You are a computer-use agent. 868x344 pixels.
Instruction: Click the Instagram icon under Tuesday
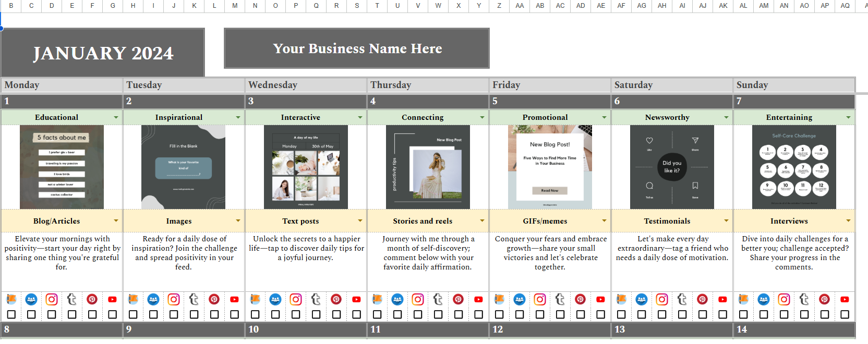174,299
